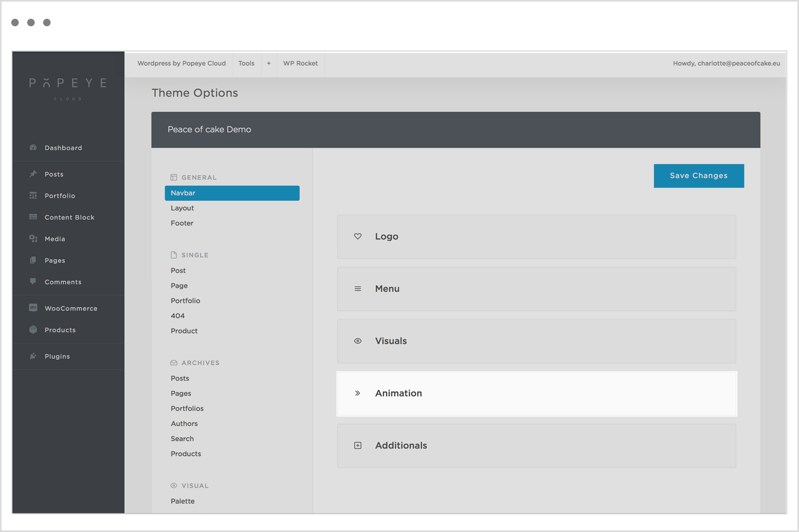This screenshot has height=532, width=799.
Task: Expand the Animation settings panel
Action: [x=537, y=394]
